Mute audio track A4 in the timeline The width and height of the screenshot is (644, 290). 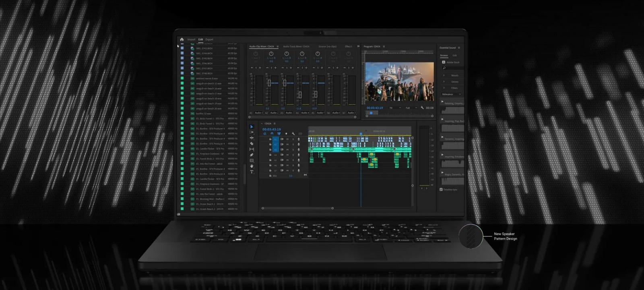pyautogui.click(x=287, y=155)
